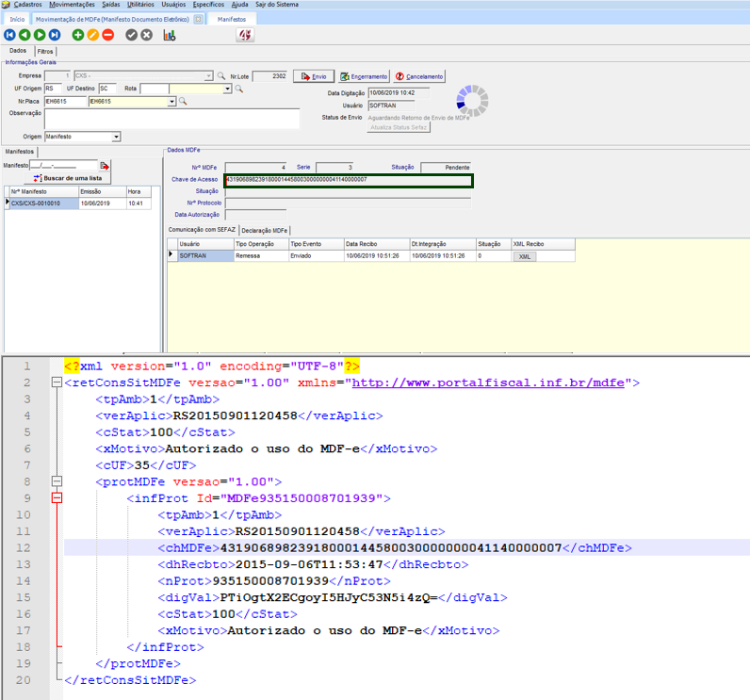Viewport: 750px width, 700px height.
Task: Open the XML recibo button in grid
Action: coord(526,255)
